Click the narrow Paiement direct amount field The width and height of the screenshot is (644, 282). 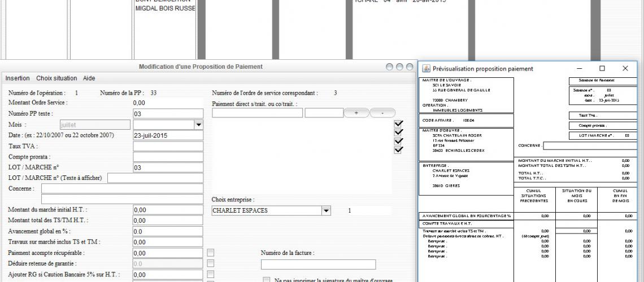pyautogui.click(x=324, y=113)
